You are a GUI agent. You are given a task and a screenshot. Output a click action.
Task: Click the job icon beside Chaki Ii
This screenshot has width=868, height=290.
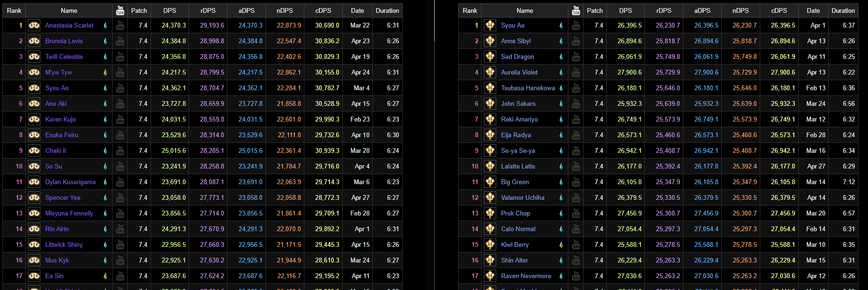click(x=34, y=150)
